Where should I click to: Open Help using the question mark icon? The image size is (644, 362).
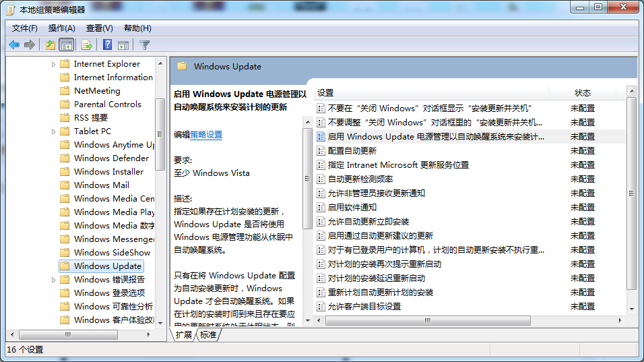(107, 45)
